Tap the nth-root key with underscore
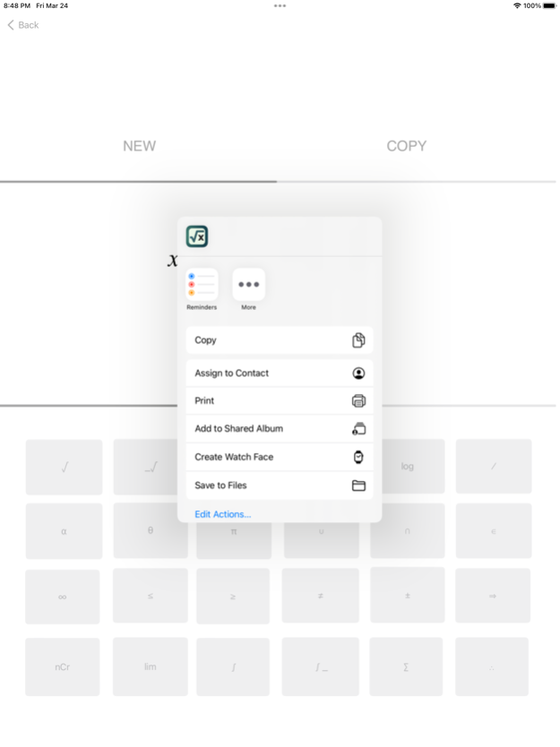This screenshot has width=560, height=747. pos(145,467)
